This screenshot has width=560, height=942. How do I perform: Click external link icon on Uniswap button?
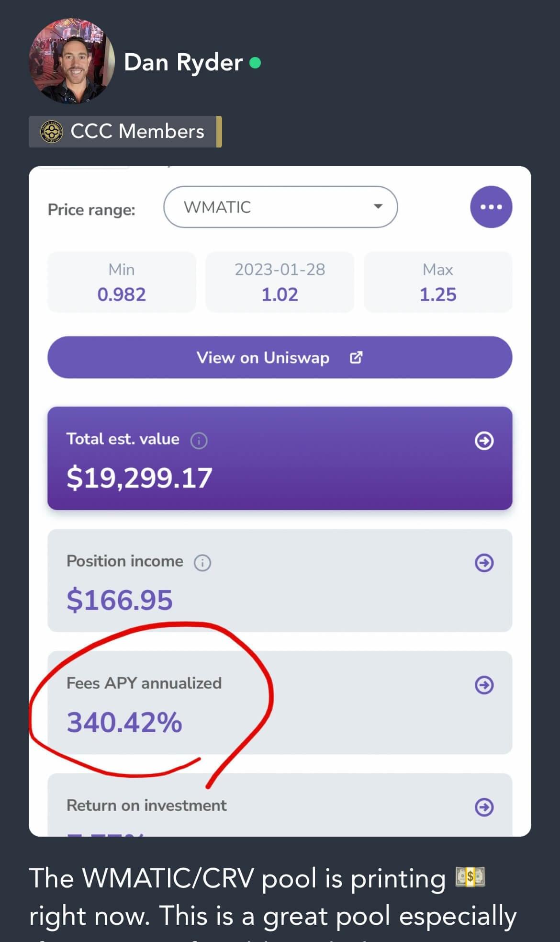point(356,357)
